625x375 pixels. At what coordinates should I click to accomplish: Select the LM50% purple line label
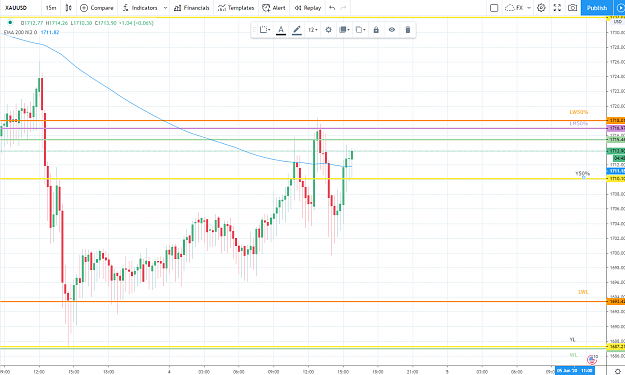click(578, 124)
